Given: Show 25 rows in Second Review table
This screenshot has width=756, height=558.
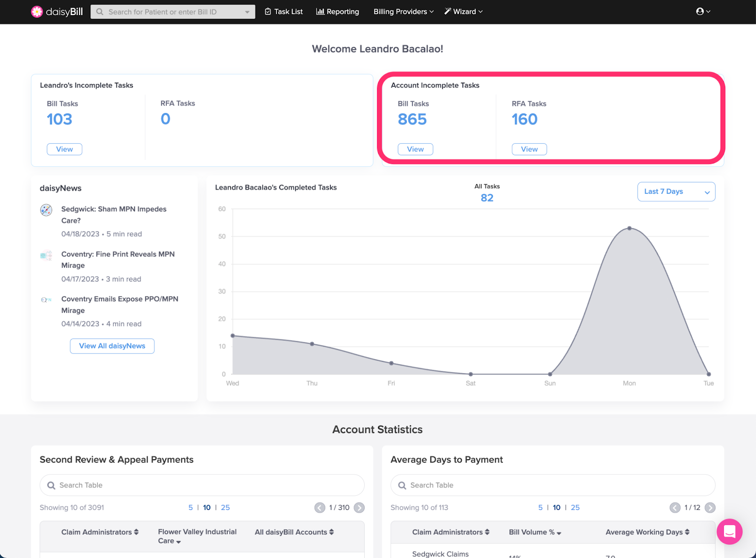Looking at the screenshot, I should pyautogui.click(x=225, y=507).
